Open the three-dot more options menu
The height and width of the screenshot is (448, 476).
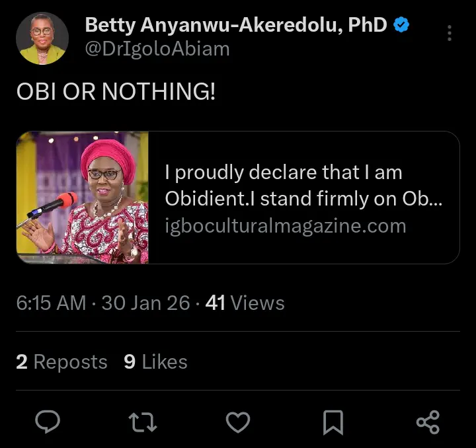pyautogui.click(x=450, y=33)
